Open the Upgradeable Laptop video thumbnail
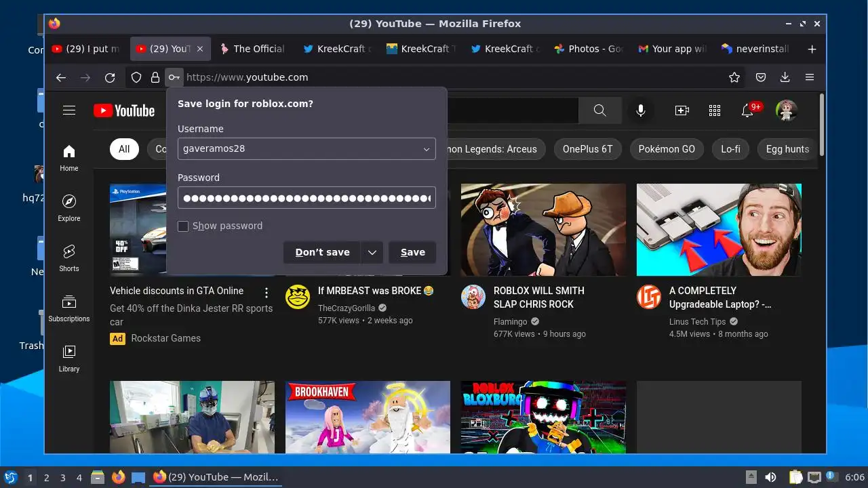 719,230
